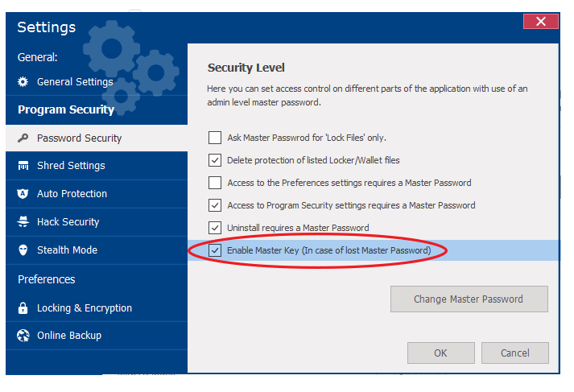The width and height of the screenshot is (574, 392).
Task: Disable Uninstall requires a Master Password
Action: point(215,228)
